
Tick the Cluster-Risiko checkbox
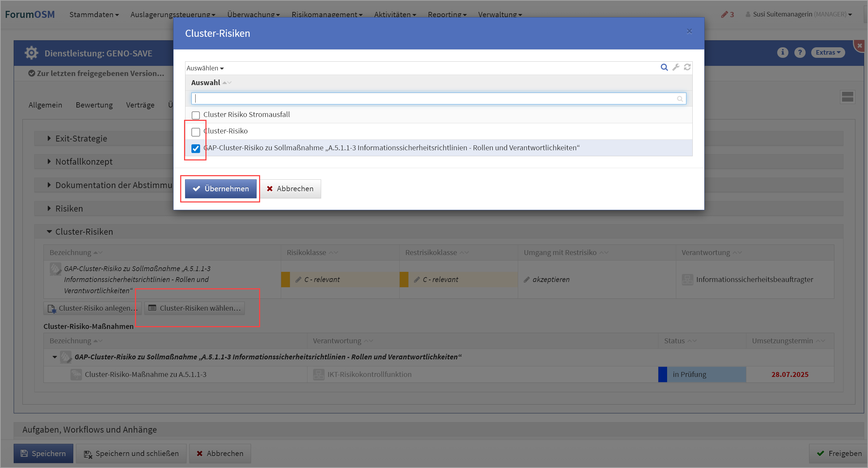tap(196, 132)
